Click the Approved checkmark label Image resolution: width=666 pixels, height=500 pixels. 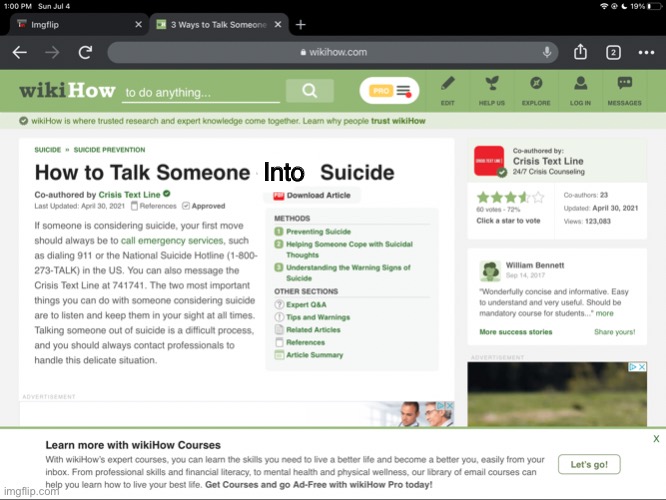point(204,206)
